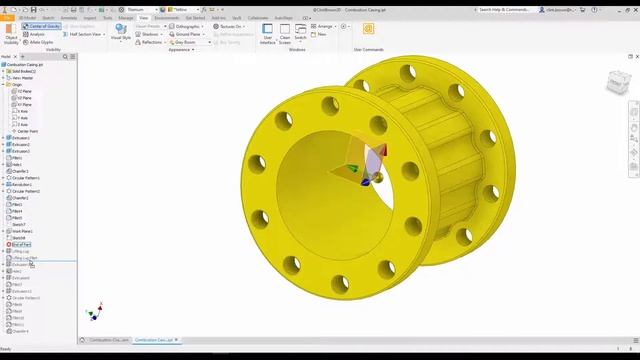Image resolution: width=640 pixels, height=360 pixels.
Task: Expand the Extrusion1 feature
Action: click(3, 138)
